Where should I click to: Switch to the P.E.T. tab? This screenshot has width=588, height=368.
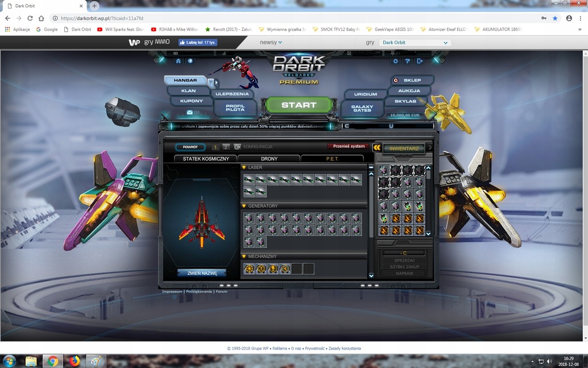pyautogui.click(x=332, y=159)
